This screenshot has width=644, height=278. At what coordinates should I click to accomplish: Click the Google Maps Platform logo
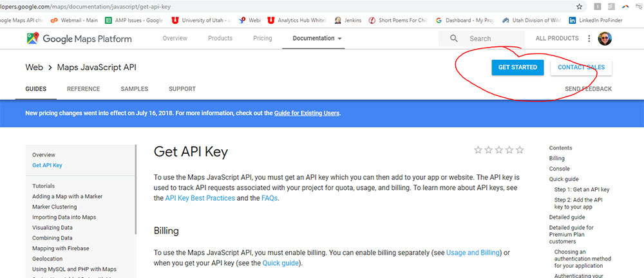(79, 39)
